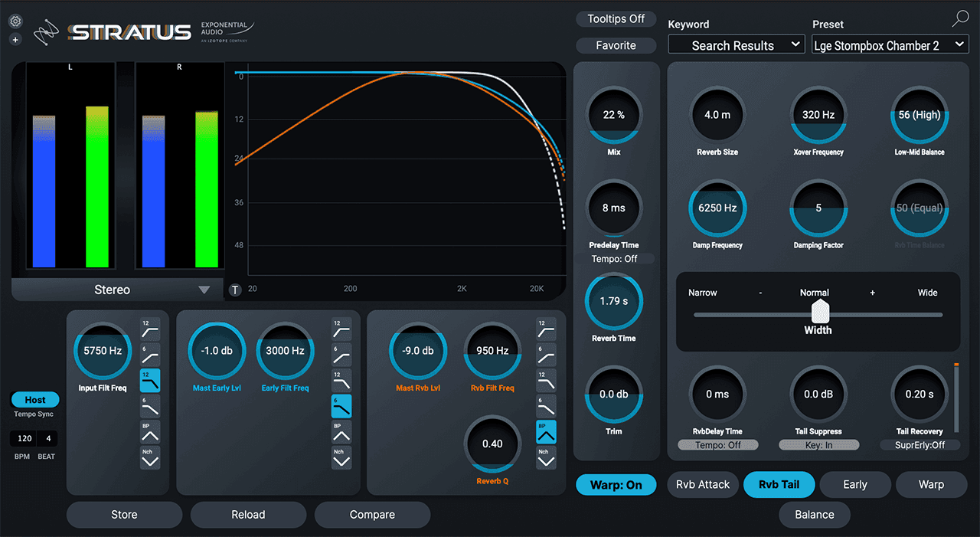Select Early filter 6 dB high-pass shape
980x537 pixels.
[x=341, y=355]
